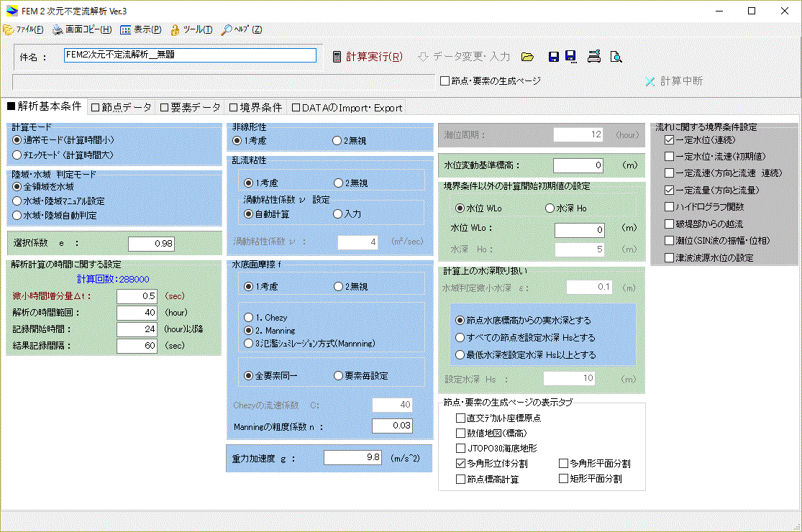
Task: Save data using the floppy disk icon
Action: [553, 56]
